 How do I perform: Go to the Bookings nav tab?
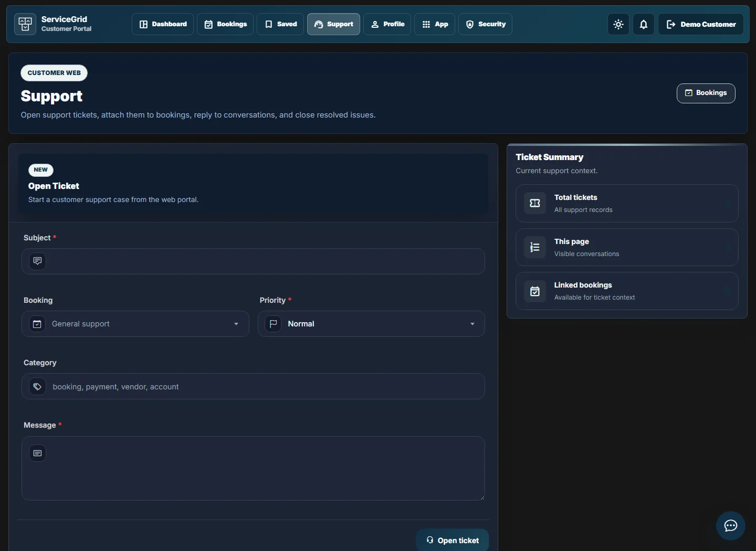(x=225, y=24)
